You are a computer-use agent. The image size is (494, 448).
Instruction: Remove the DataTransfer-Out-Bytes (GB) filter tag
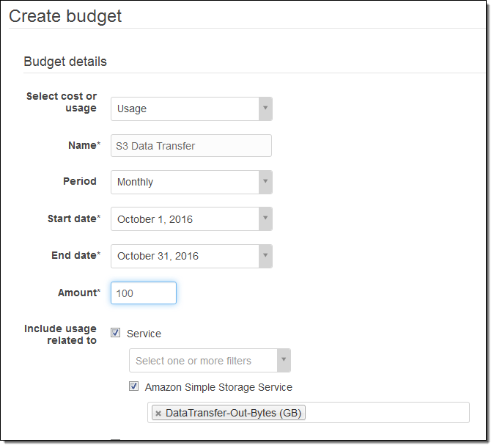pyautogui.click(x=158, y=414)
